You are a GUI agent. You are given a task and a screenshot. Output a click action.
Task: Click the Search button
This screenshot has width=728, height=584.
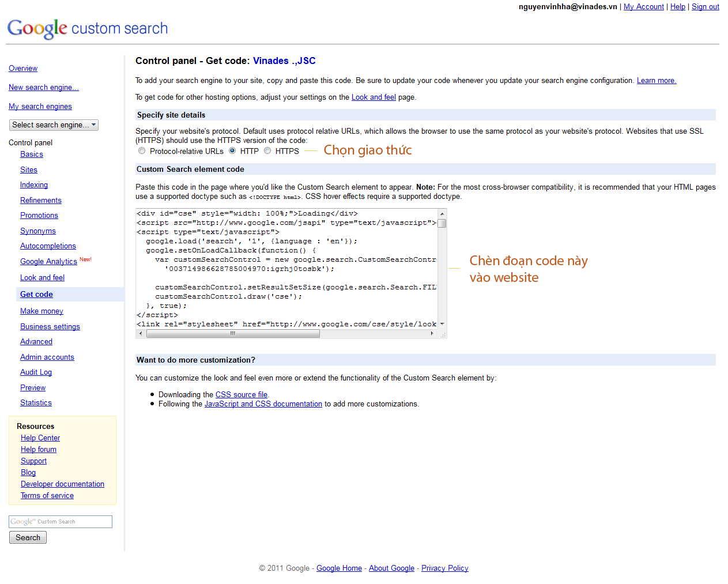coord(28,537)
